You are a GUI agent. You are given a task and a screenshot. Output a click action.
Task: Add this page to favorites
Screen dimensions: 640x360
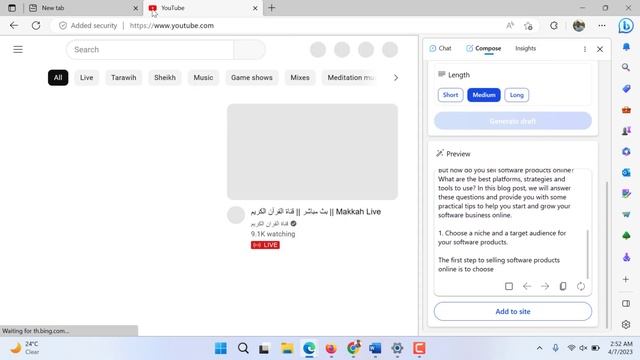click(528, 26)
